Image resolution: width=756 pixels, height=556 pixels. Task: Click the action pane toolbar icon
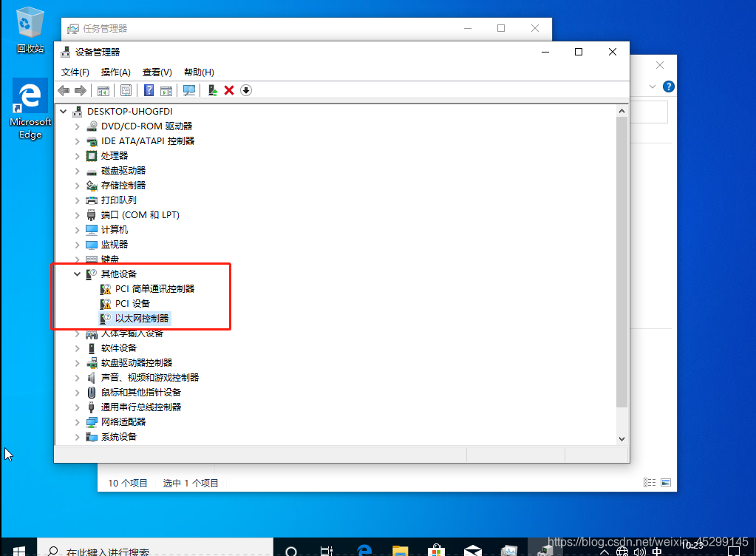tap(166, 90)
